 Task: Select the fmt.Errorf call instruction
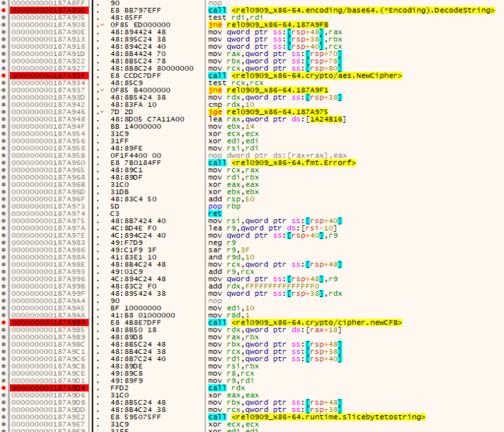tap(282, 163)
